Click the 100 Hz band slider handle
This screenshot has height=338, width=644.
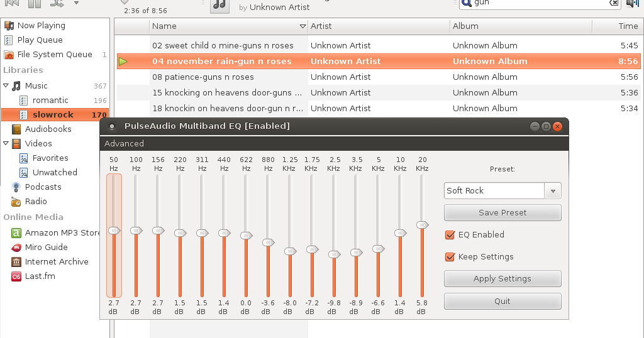[136, 231]
